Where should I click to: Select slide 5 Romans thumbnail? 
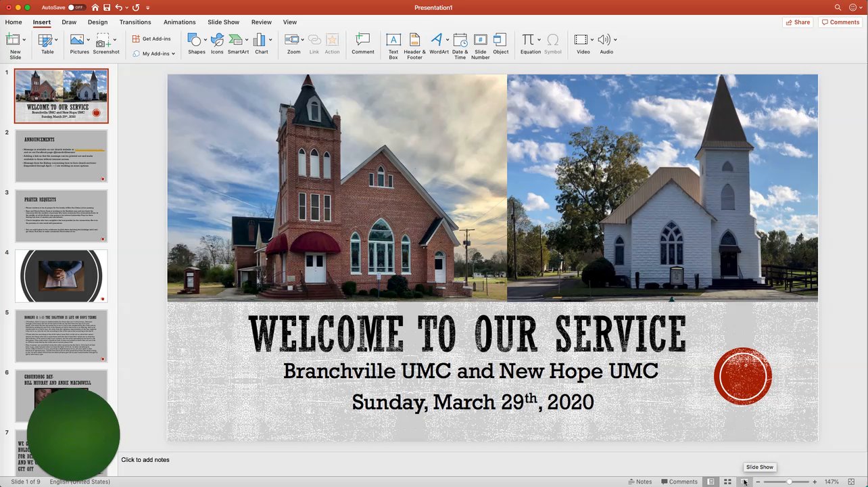click(61, 336)
